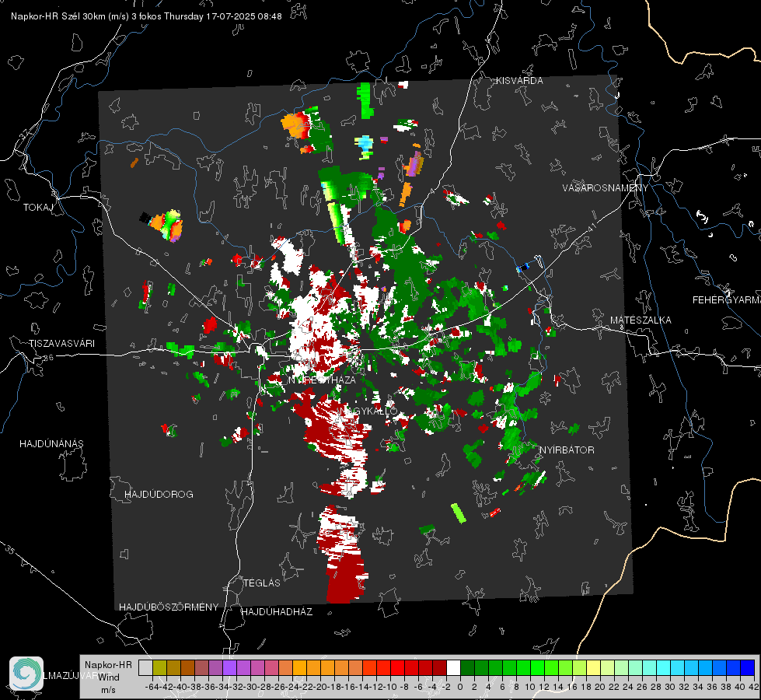Click the Napkor-HR legend title
This screenshot has width=761, height=700.
click(x=108, y=665)
